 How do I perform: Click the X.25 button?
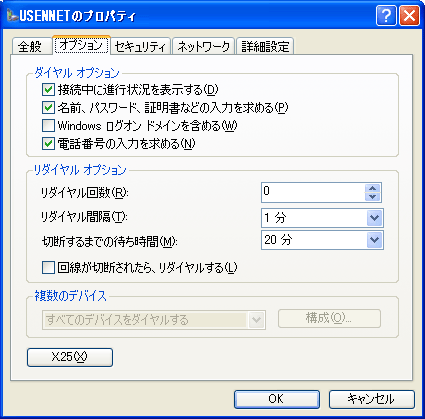click(70, 357)
